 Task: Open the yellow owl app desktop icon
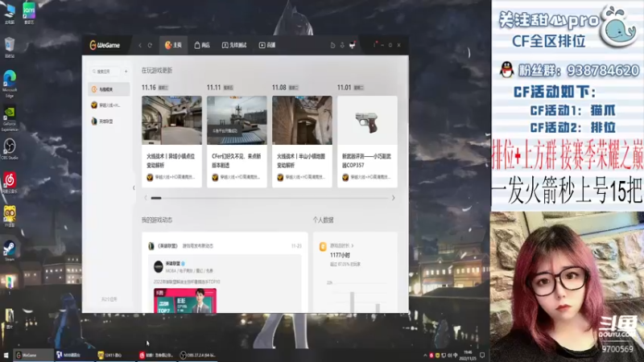click(x=10, y=216)
